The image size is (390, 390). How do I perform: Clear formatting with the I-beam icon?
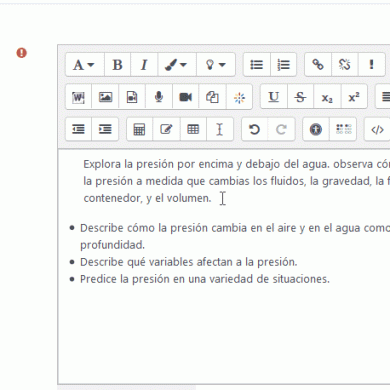[220, 129]
